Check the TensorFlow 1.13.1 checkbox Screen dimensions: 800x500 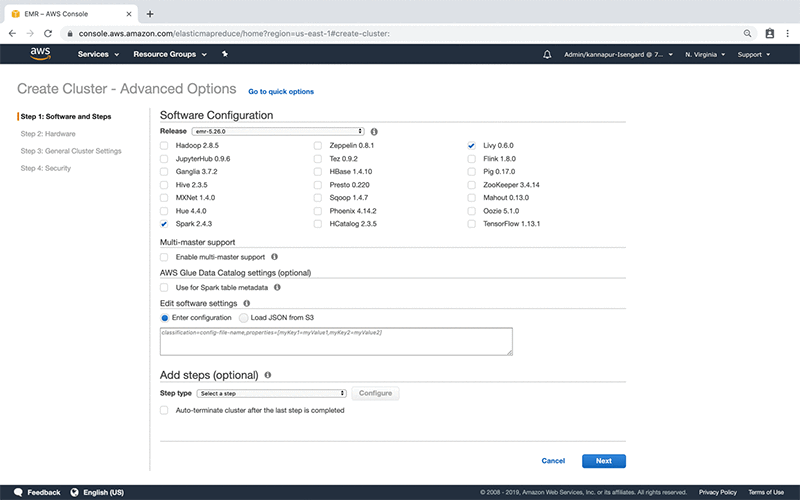pos(471,223)
